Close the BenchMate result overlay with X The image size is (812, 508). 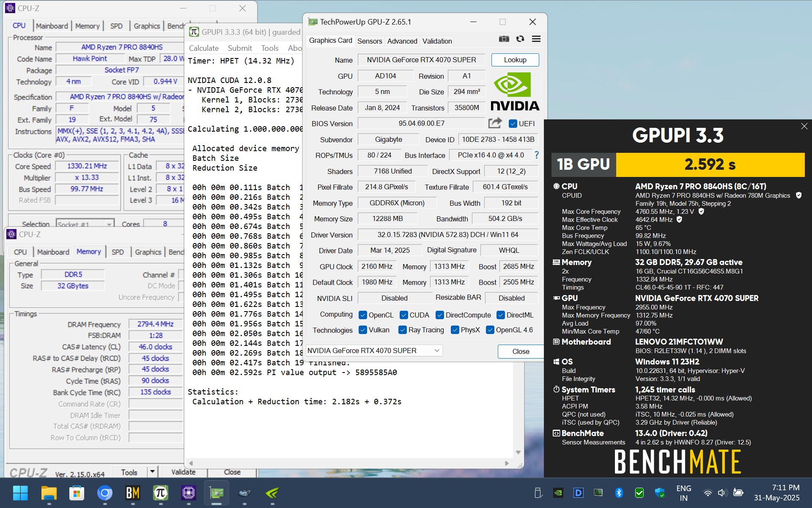pyautogui.click(x=804, y=126)
